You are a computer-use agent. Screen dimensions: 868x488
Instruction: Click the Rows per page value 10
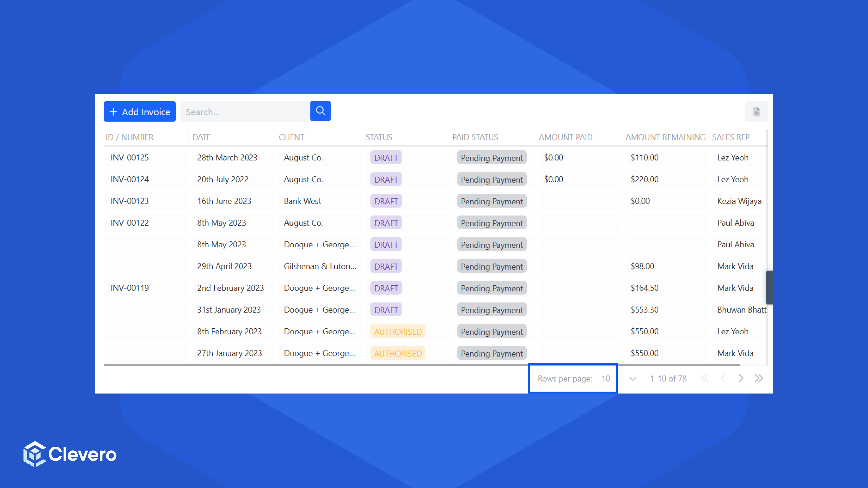605,379
